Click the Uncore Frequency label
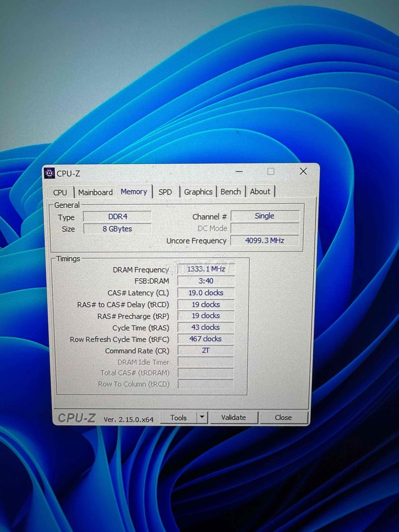Screen dimensions: 399x532 [196, 241]
